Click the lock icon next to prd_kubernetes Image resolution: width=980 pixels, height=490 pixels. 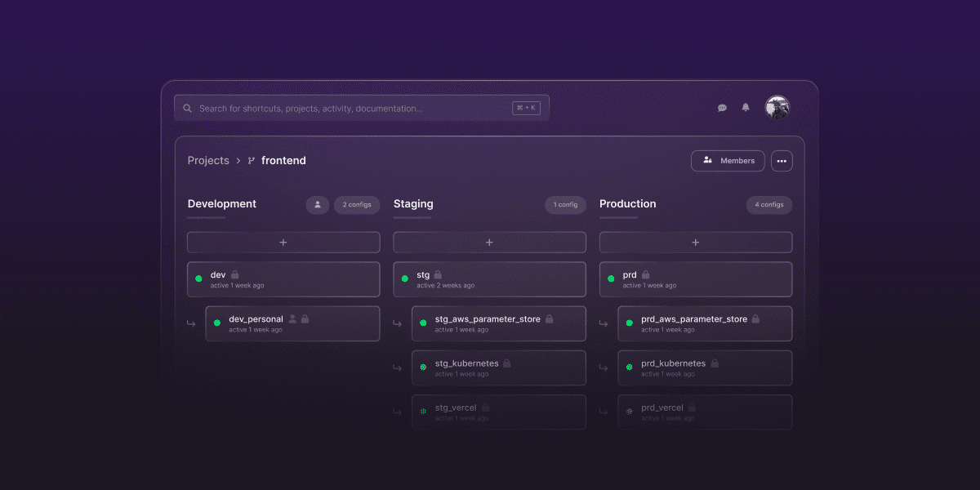(715, 363)
